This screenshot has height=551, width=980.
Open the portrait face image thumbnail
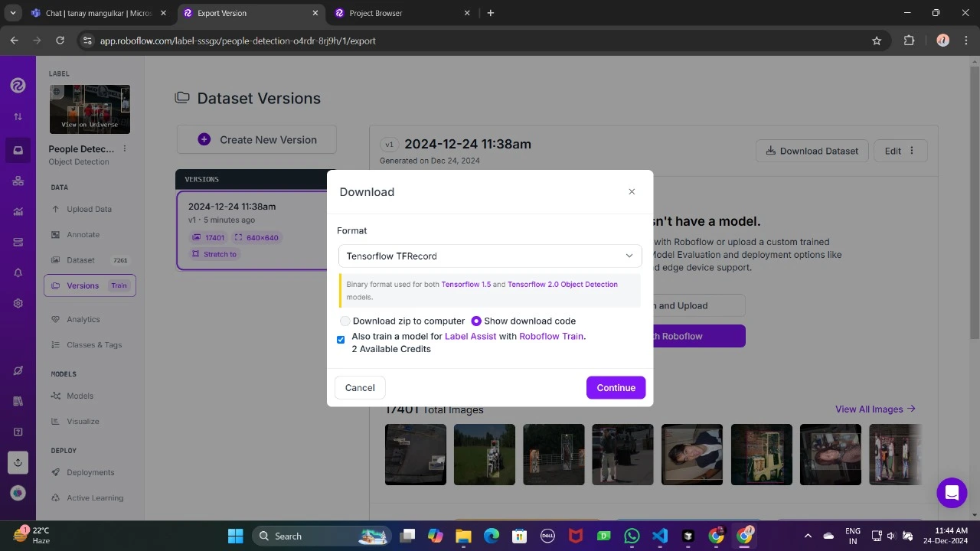[692, 455]
